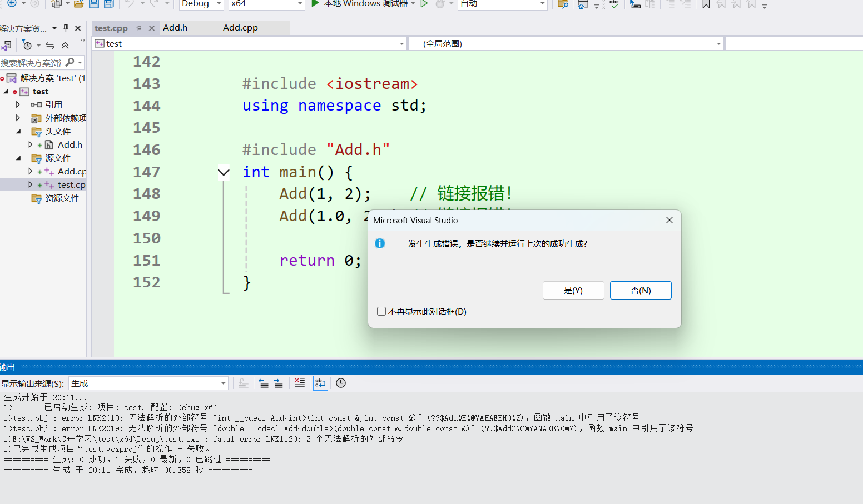Click the new project icon in toolbar
This screenshot has width=863, height=504.
coord(56,4)
